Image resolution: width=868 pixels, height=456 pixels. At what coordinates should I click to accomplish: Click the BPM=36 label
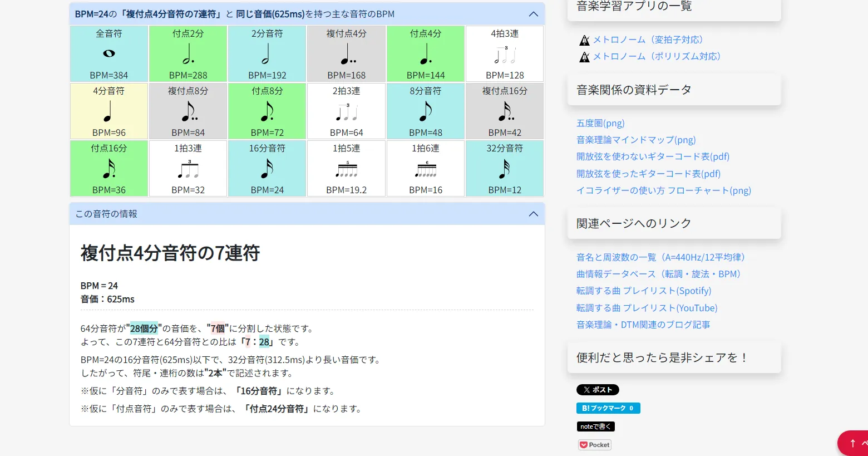(109, 190)
